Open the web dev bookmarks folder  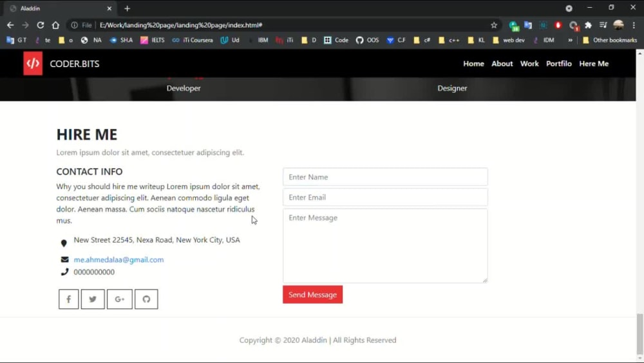click(509, 40)
